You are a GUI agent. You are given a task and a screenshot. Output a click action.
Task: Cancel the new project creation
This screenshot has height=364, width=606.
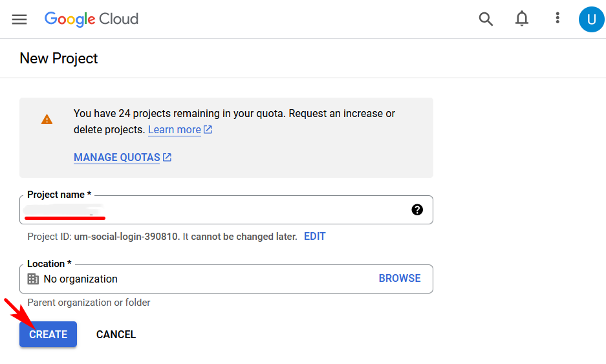coord(116,334)
